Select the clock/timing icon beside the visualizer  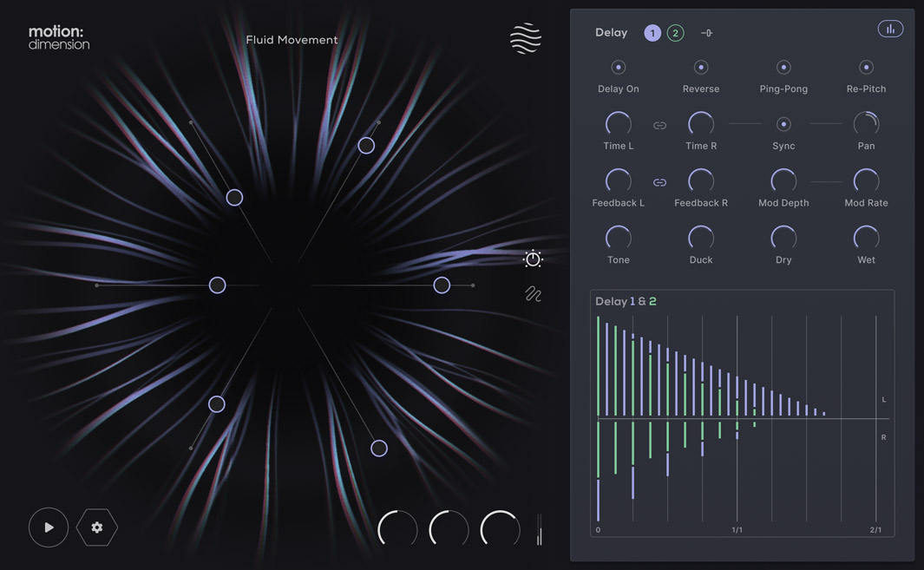point(533,259)
